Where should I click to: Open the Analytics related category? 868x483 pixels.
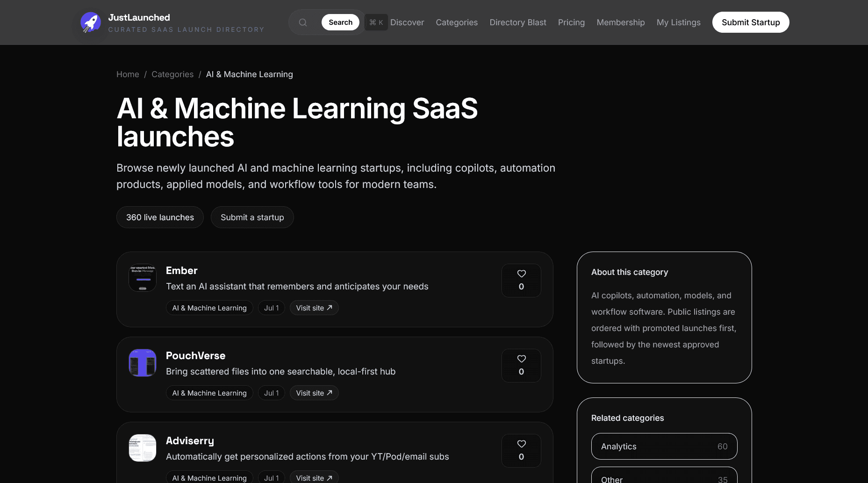(x=664, y=447)
